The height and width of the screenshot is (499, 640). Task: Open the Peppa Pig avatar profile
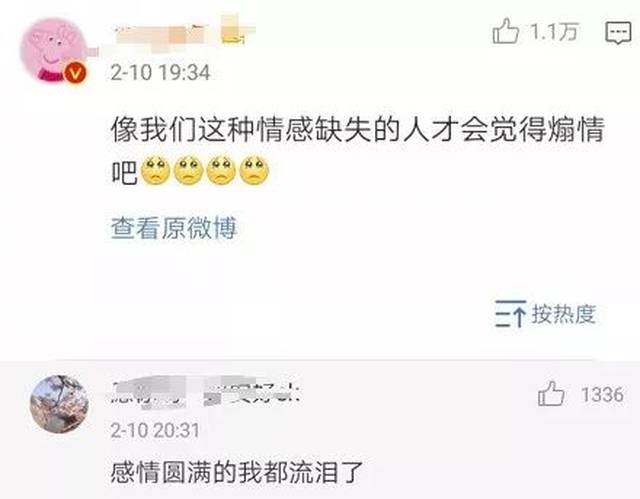[x=53, y=50]
